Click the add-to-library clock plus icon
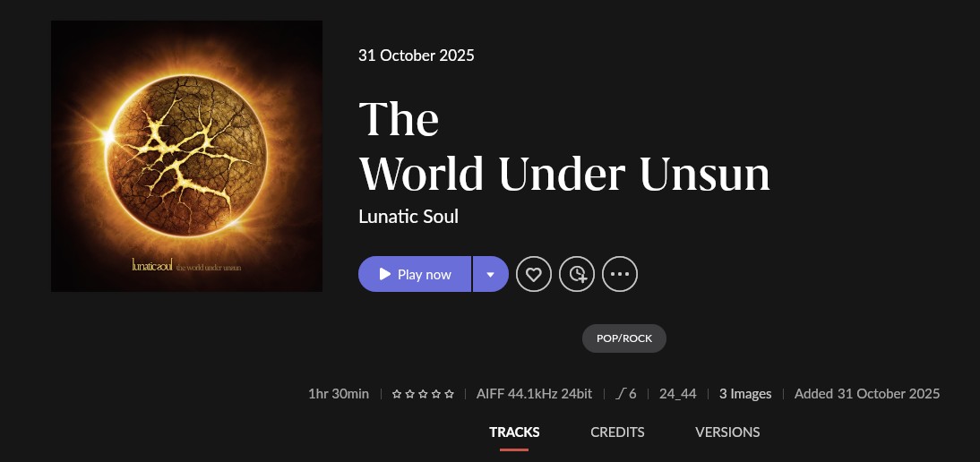Viewport: 980px width, 462px height. pyautogui.click(x=576, y=274)
